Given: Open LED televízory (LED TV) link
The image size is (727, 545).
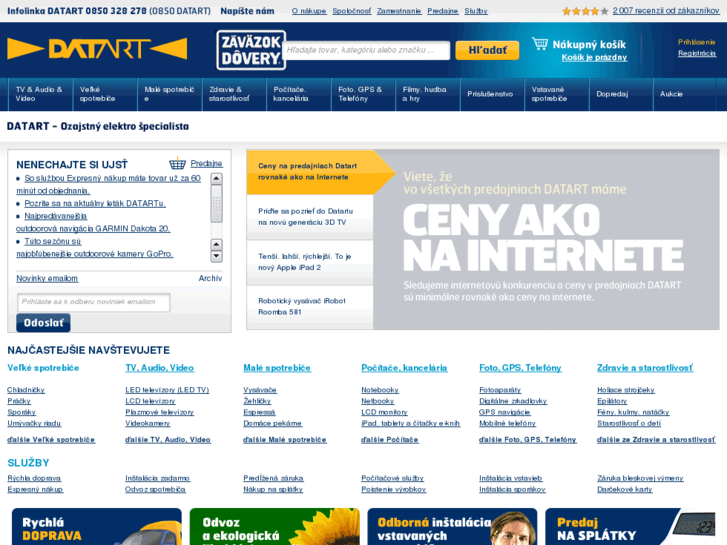Looking at the screenshot, I should (x=167, y=390).
